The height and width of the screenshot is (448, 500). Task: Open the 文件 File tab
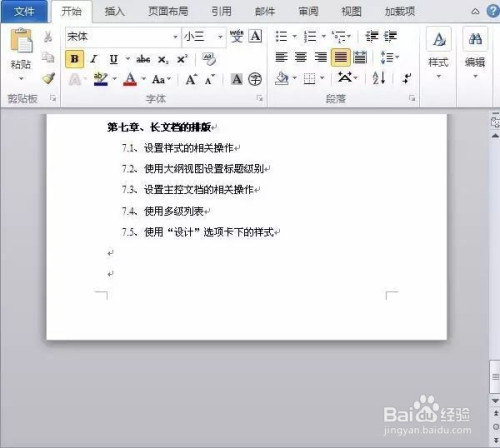tap(24, 11)
